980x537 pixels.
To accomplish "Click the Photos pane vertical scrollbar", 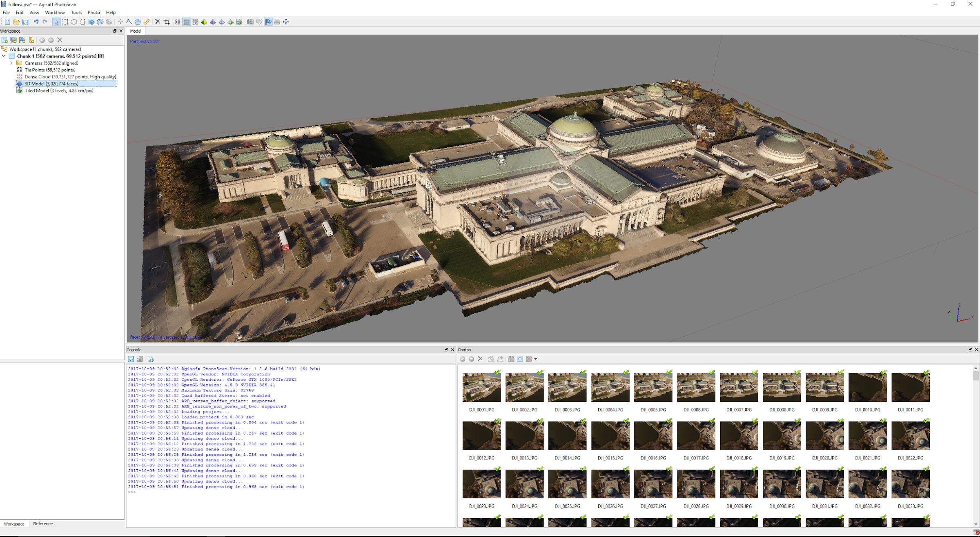I will [x=976, y=446].
